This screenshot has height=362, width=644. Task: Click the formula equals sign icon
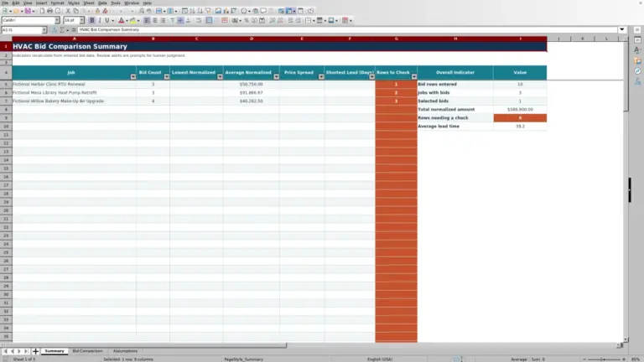tap(74, 30)
